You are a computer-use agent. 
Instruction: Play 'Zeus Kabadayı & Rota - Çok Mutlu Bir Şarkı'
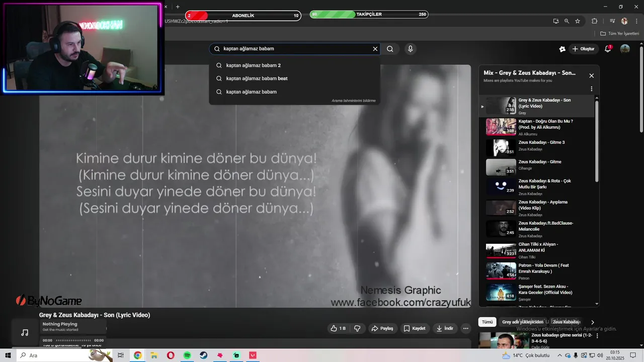[536, 187]
